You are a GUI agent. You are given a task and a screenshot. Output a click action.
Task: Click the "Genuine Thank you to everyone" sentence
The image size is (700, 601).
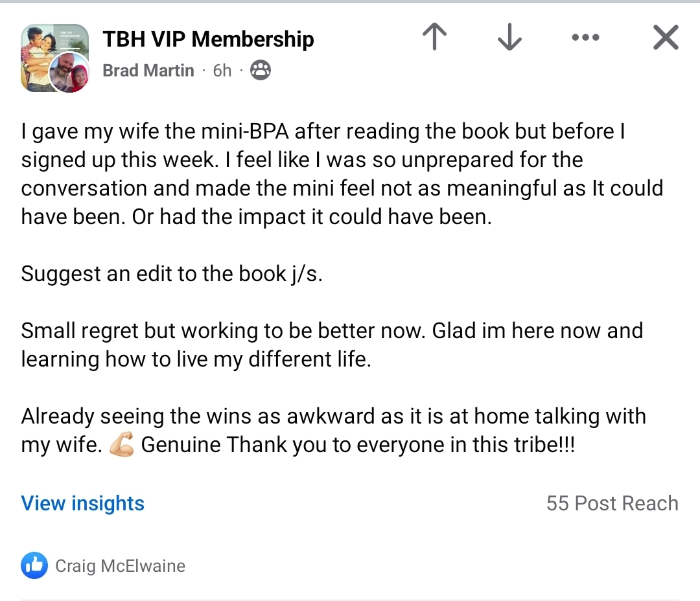point(358,446)
